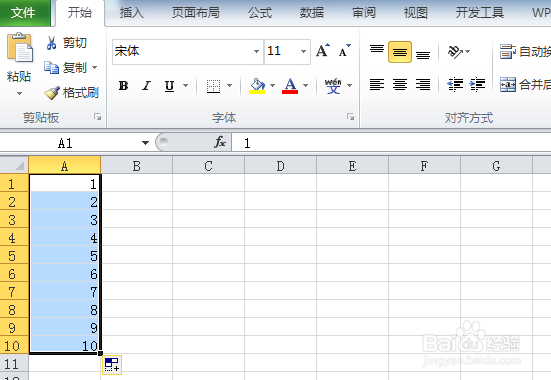551x380 pixels.
Task: Apply yellow fill color with paint bucket
Action: 257,85
